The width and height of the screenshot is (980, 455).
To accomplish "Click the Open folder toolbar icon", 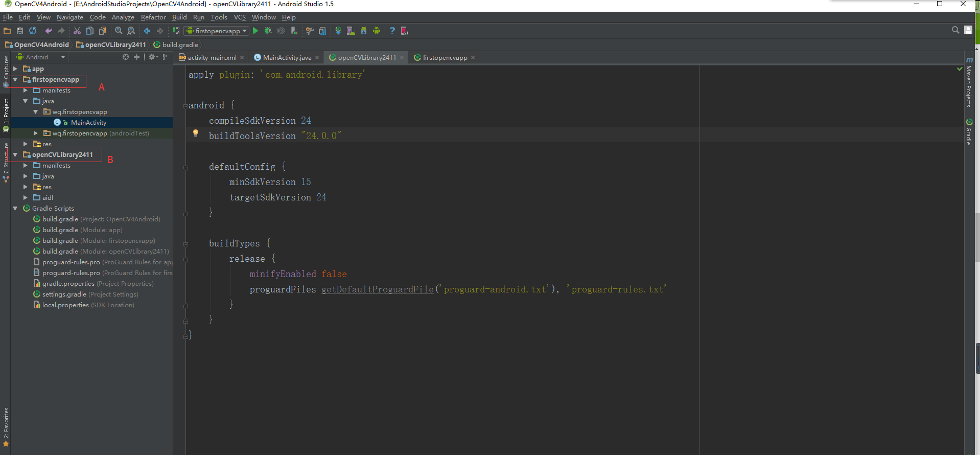I will [7, 31].
